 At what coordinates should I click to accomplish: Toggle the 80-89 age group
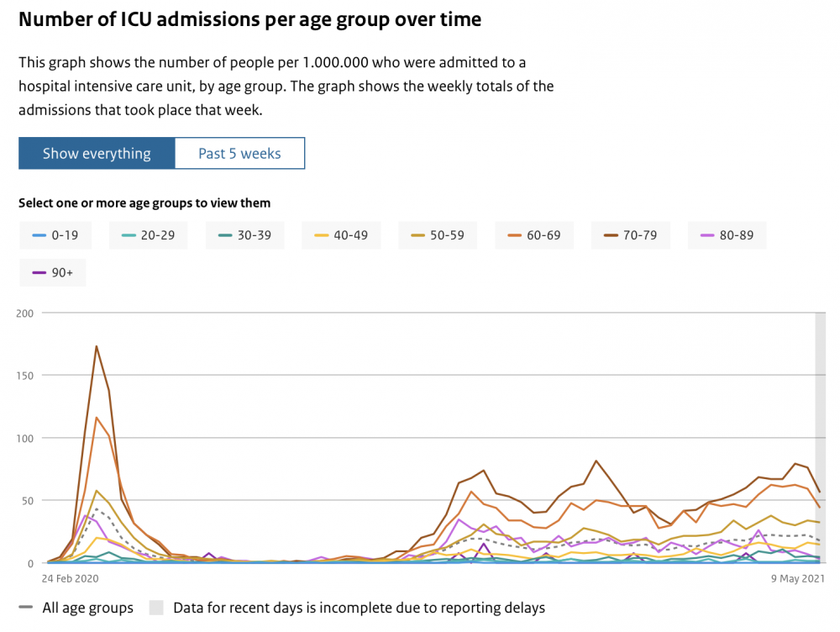tap(727, 235)
